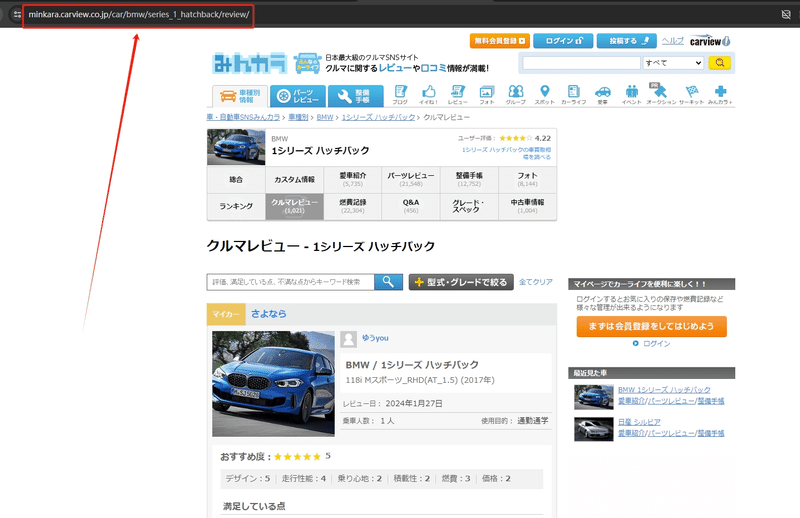Click the 無料会員登録 button

(x=499, y=41)
